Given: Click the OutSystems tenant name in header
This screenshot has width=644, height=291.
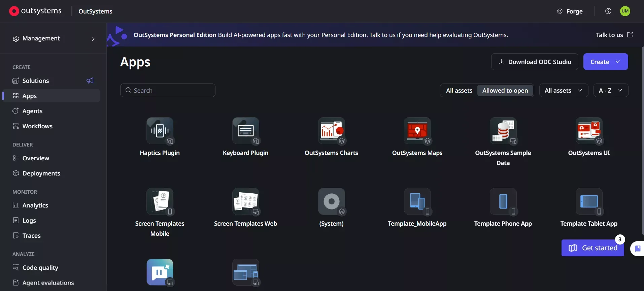Looking at the screenshot, I should 96,11.
